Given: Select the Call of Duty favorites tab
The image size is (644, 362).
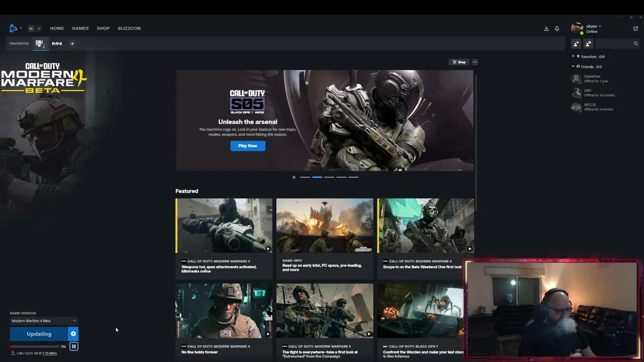Looking at the screenshot, I should tap(40, 44).
